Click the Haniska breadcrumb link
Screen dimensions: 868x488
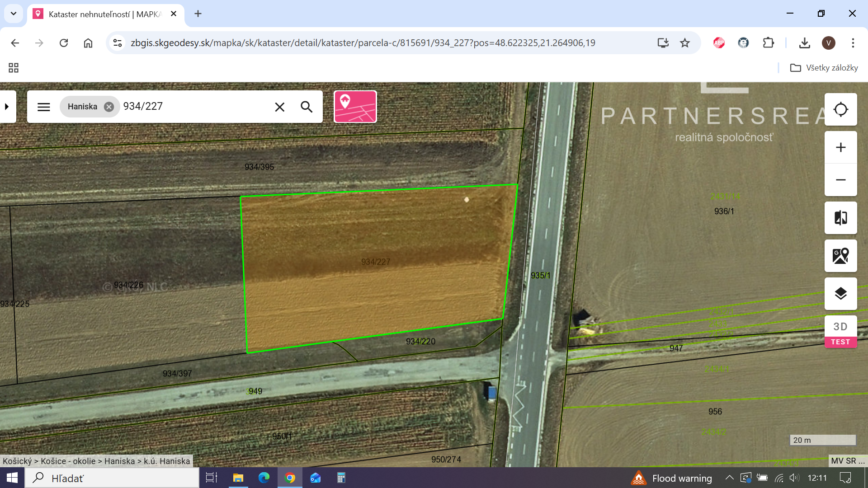(119, 461)
